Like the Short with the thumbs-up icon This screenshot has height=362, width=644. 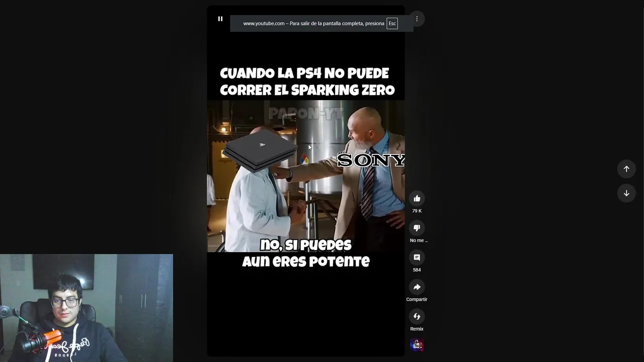(x=417, y=199)
